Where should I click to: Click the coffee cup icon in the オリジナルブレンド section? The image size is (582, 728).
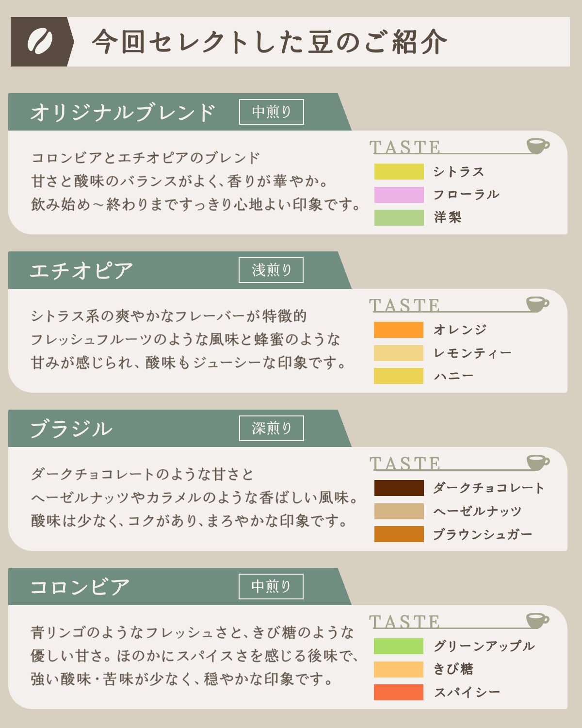(537, 146)
